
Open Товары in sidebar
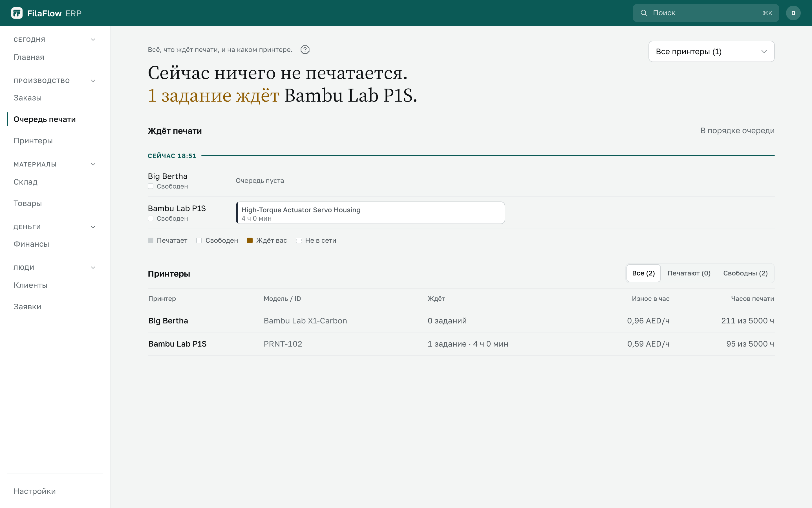(x=28, y=203)
